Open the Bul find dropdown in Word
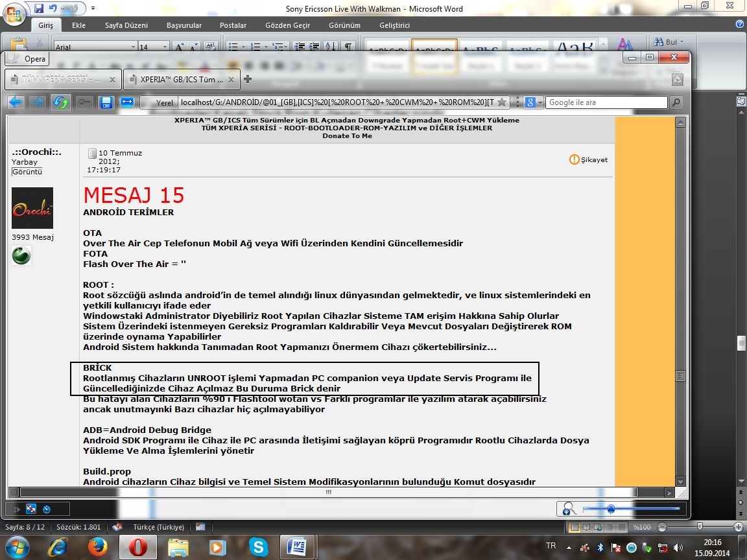Screen dimensions: 747x560 pyautogui.click(x=669, y=42)
